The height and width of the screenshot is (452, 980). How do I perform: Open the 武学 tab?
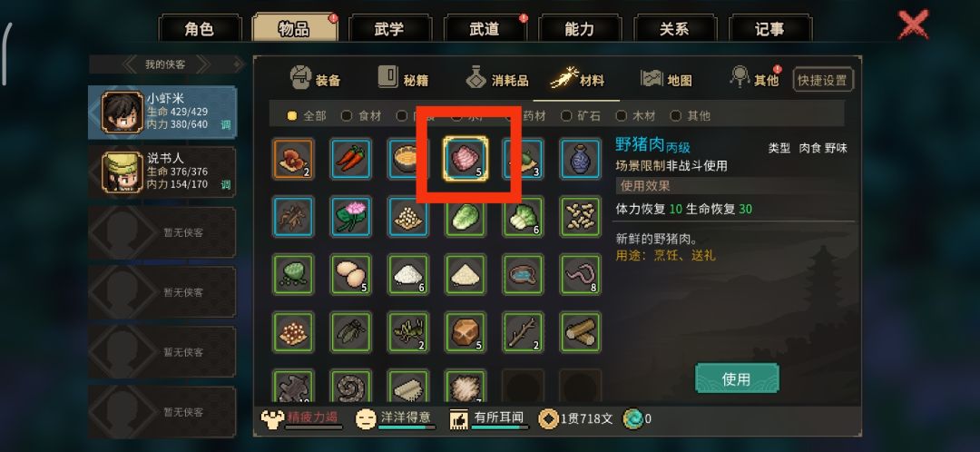click(x=389, y=29)
